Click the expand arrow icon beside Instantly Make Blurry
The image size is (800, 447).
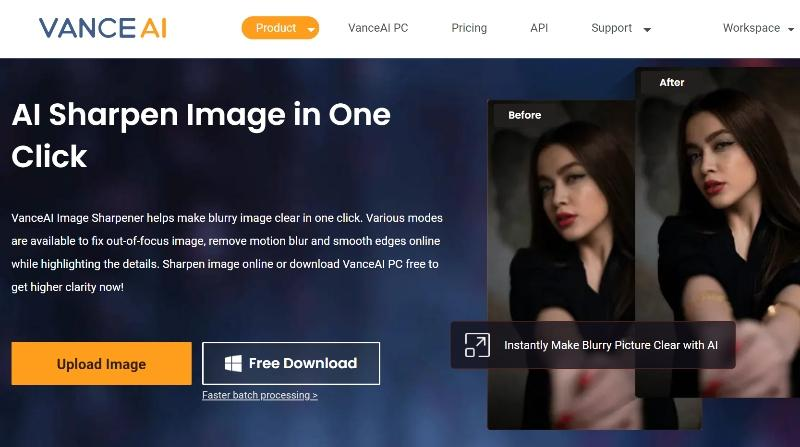pyautogui.click(x=477, y=345)
